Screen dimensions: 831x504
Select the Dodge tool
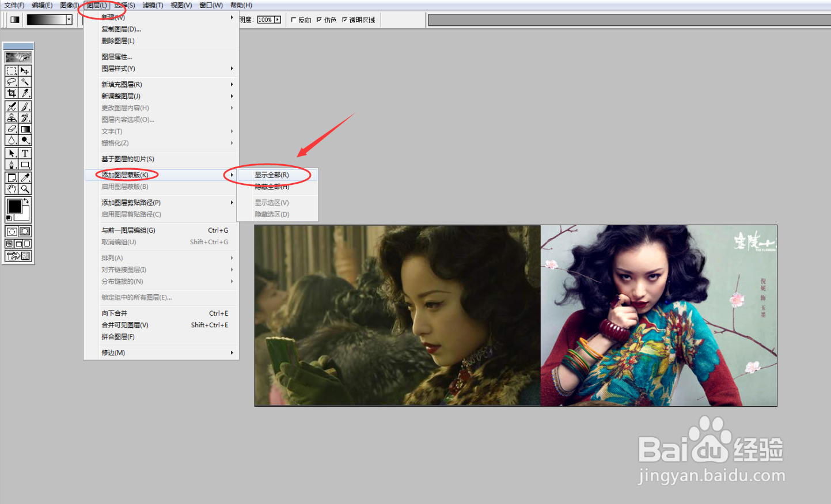25,140
